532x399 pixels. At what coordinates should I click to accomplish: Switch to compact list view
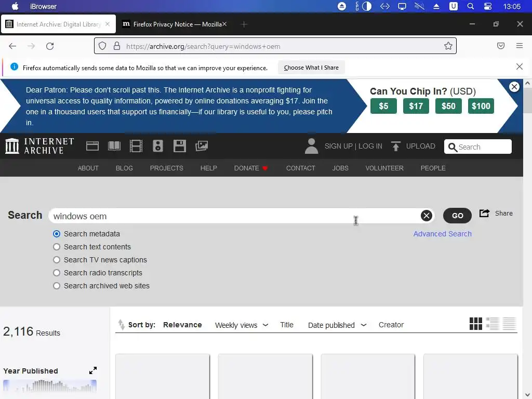click(x=509, y=324)
